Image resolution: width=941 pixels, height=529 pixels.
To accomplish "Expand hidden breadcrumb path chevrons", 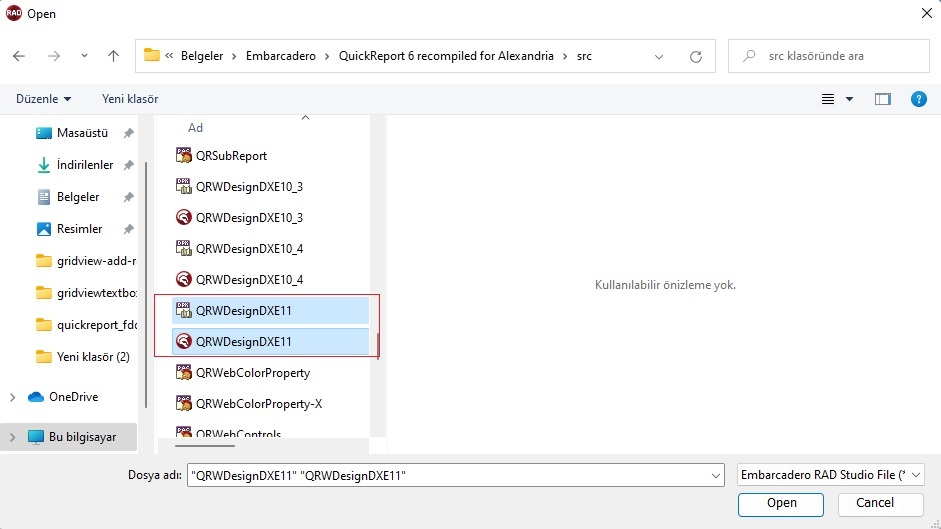I will [x=169, y=56].
